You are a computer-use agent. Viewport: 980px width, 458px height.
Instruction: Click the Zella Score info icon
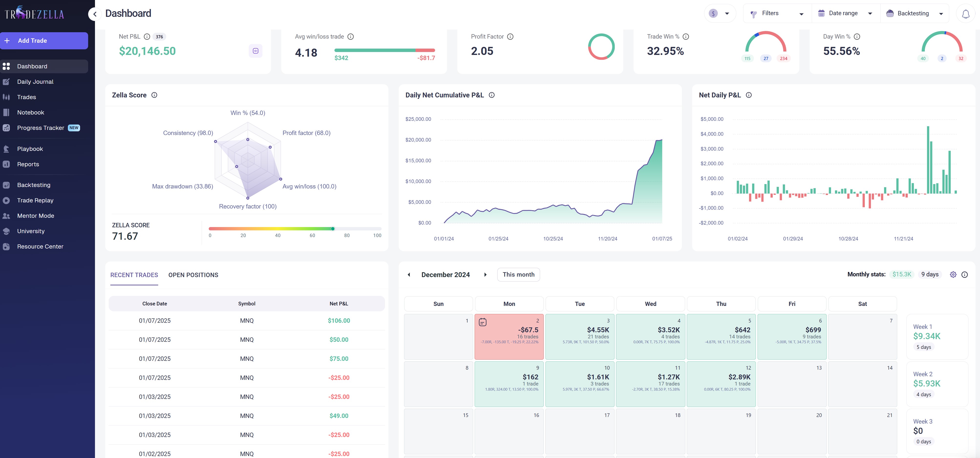click(154, 95)
